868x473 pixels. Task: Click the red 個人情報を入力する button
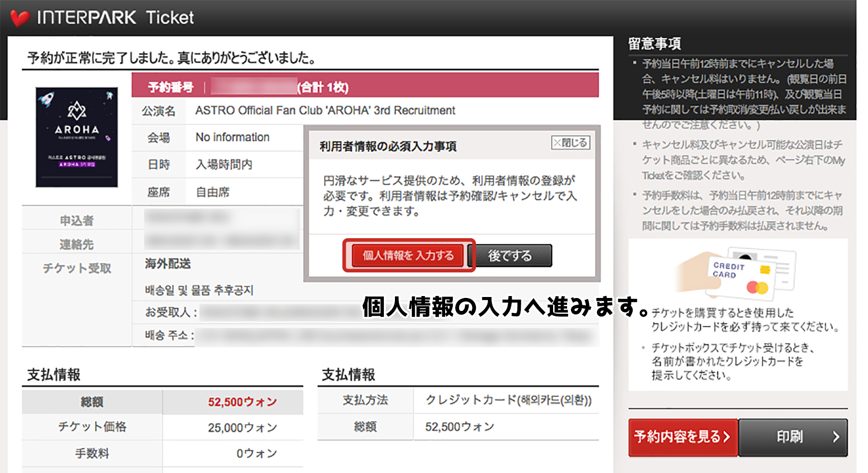(x=408, y=255)
